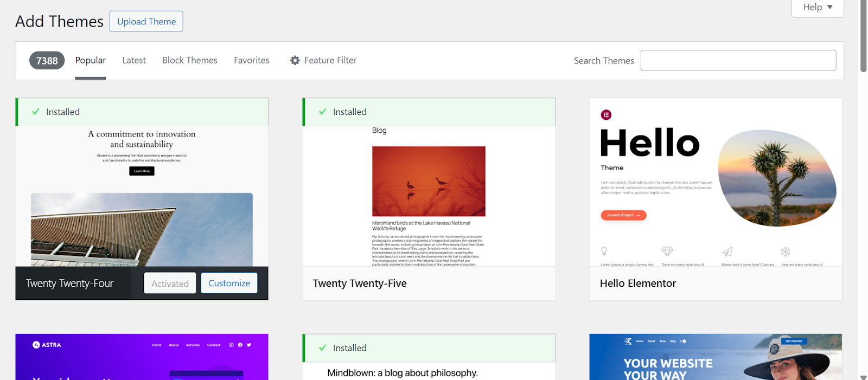The width and height of the screenshot is (868, 380).
Task: Click the 7388 theme count badge
Action: [47, 61]
